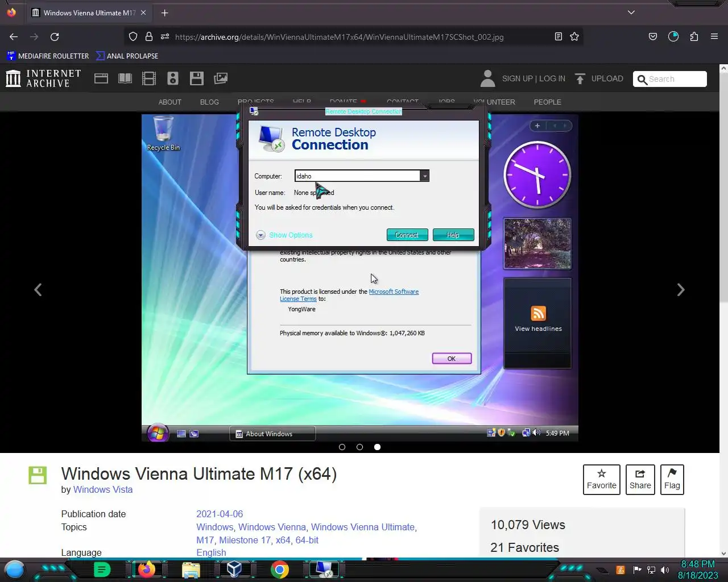Click the Internet Archive search box
728x582 pixels.
tap(670, 79)
